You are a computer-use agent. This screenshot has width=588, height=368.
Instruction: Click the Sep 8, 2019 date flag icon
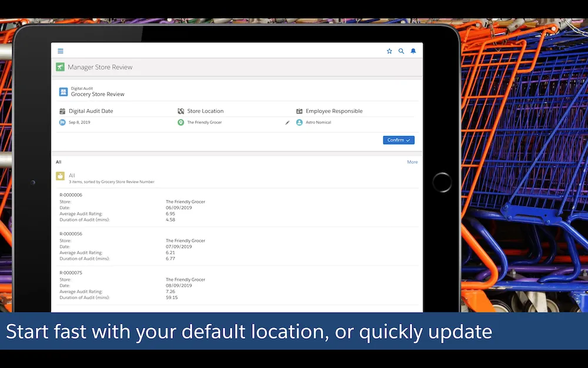62,122
